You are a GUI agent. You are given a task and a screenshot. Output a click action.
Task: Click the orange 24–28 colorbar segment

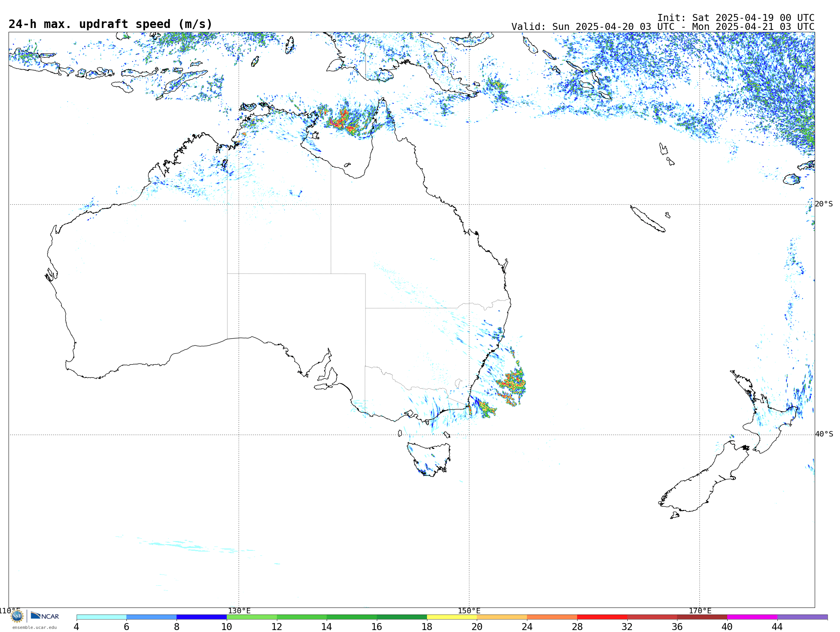tap(552, 617)
